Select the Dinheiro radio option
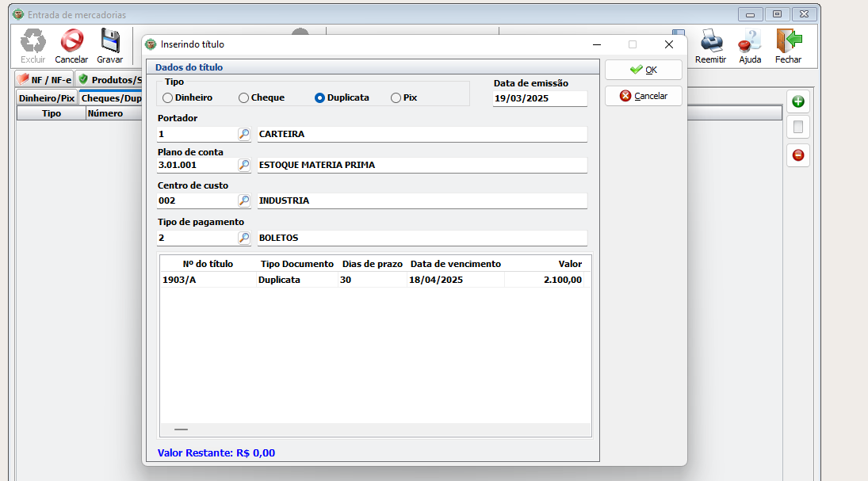Viewport: 868px width, 481px height. coord(167,98)
